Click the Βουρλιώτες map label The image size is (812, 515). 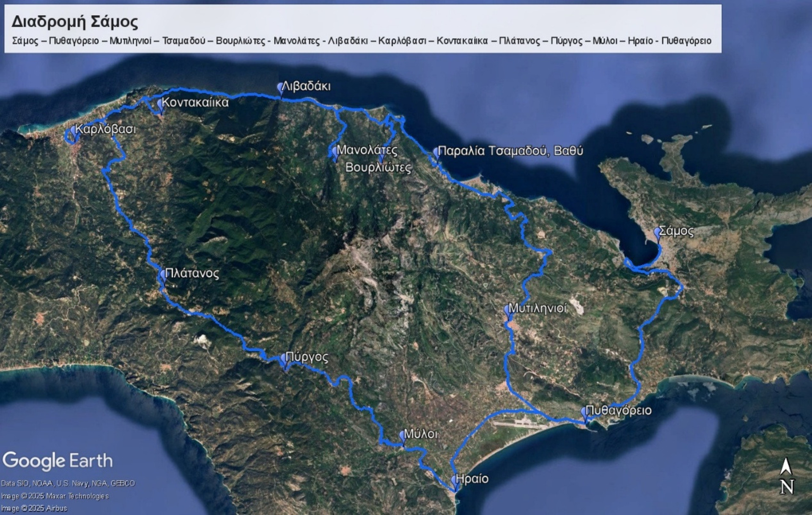[x=378, y=167]
